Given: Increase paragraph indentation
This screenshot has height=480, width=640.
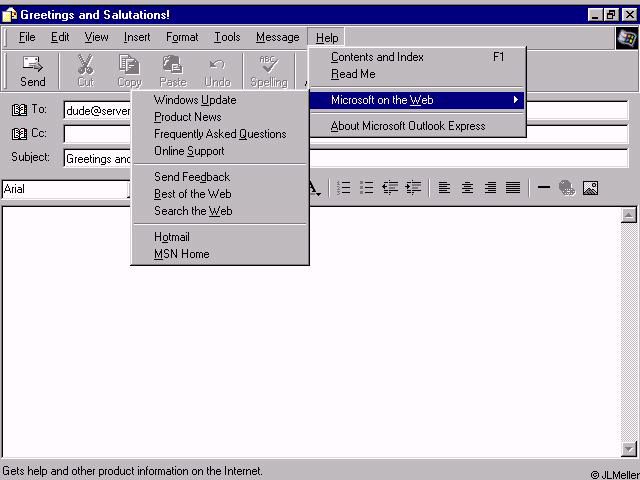Looking at the screenshot, I should pyautogui.click(x=413, y=188).
